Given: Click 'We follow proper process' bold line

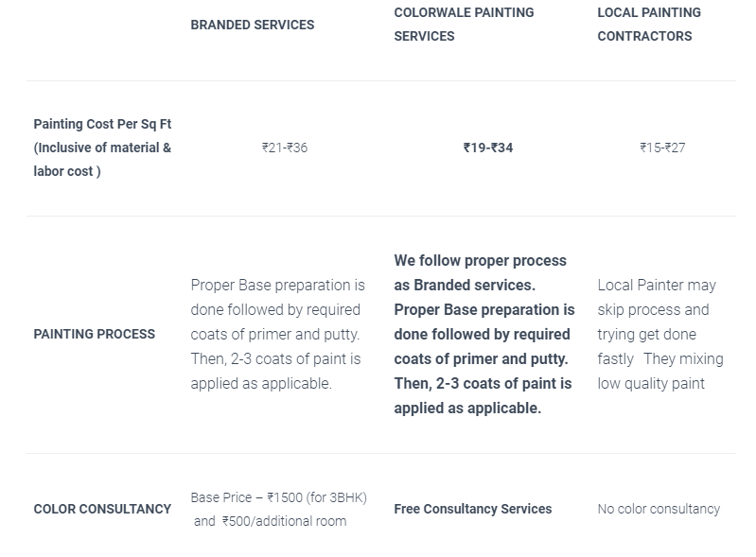Looking at the screenshot, I should (481, 261).
